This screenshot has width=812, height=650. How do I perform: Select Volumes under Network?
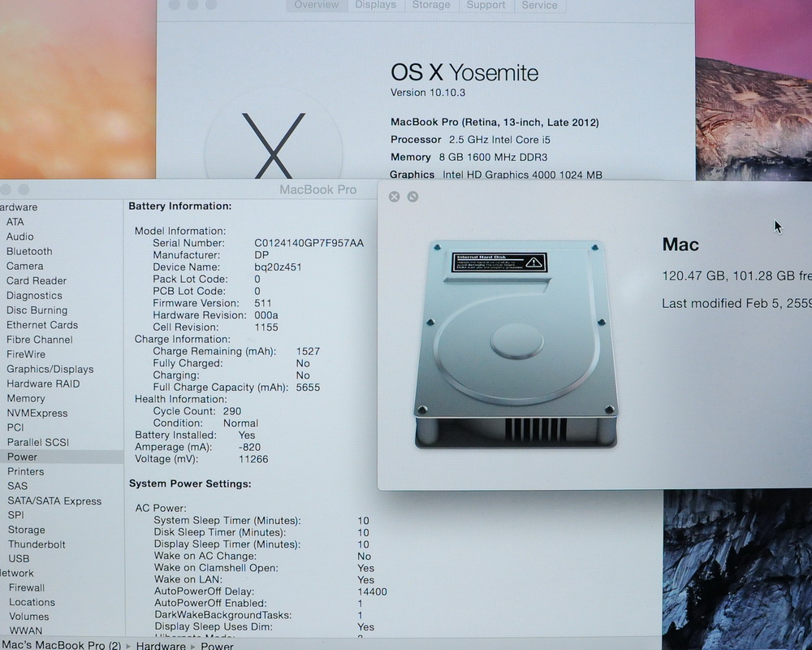[29, 617]
